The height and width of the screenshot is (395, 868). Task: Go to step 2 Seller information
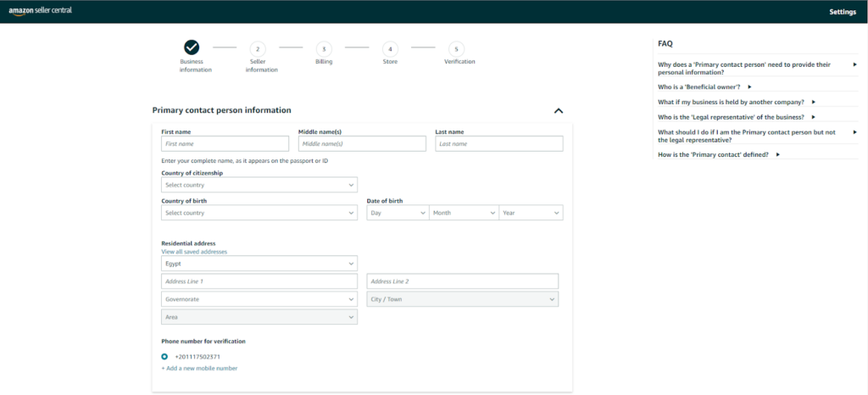(258, 48)
